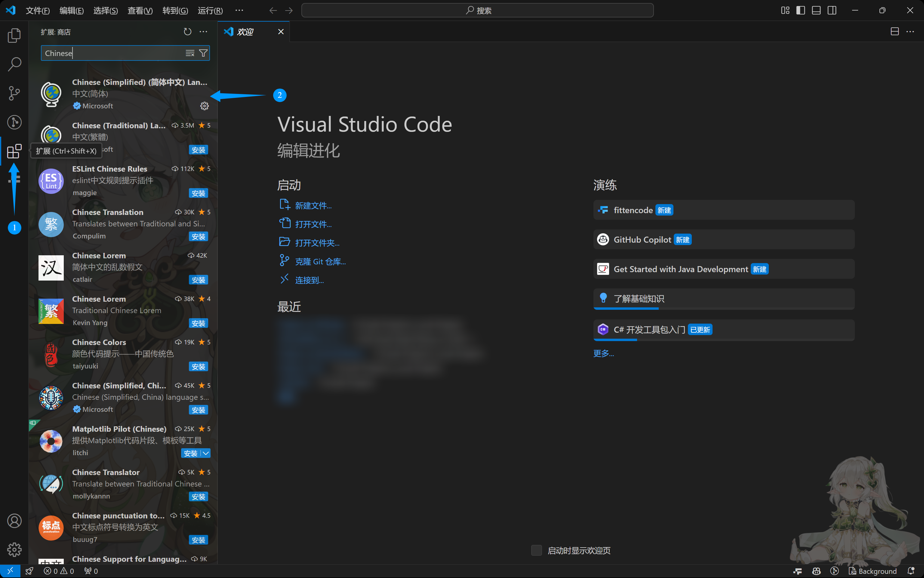Open the Explorer view in activity bar
Screen dimensions: 924x578
point(14,35)
